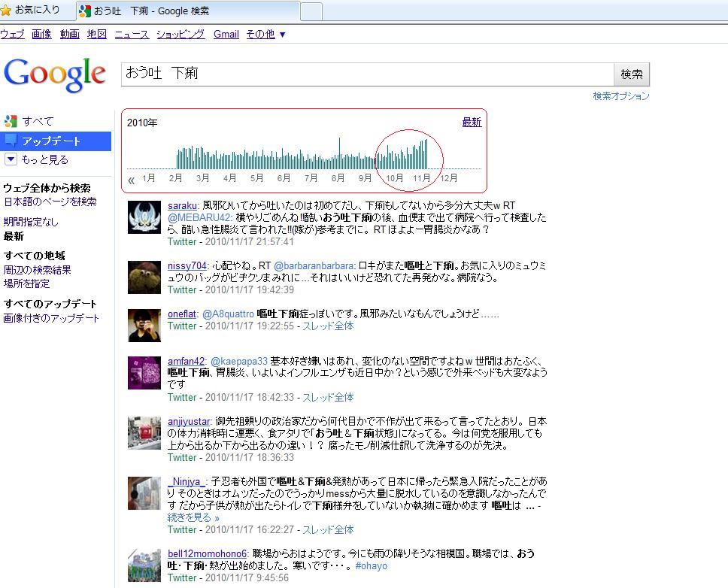The width and height of the screenshot is (728, 588).
Task: Open a new blank browser tab
Action: 311,11
